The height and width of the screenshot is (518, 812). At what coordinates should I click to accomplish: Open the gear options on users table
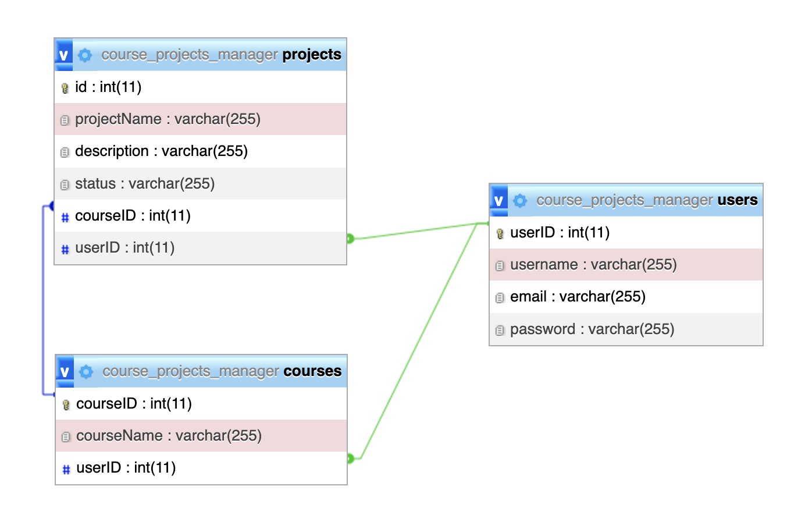[x=520, y=201]
